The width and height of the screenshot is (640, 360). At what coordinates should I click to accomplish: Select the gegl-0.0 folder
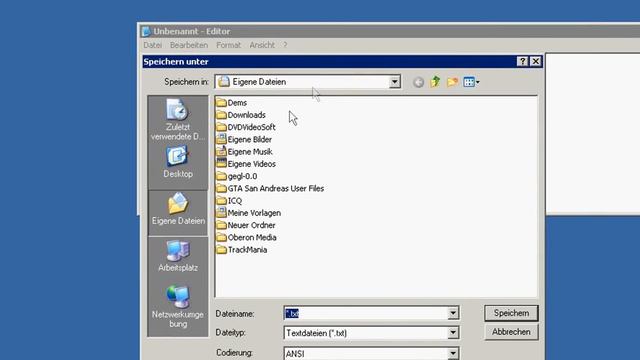(x=237, y=176)
